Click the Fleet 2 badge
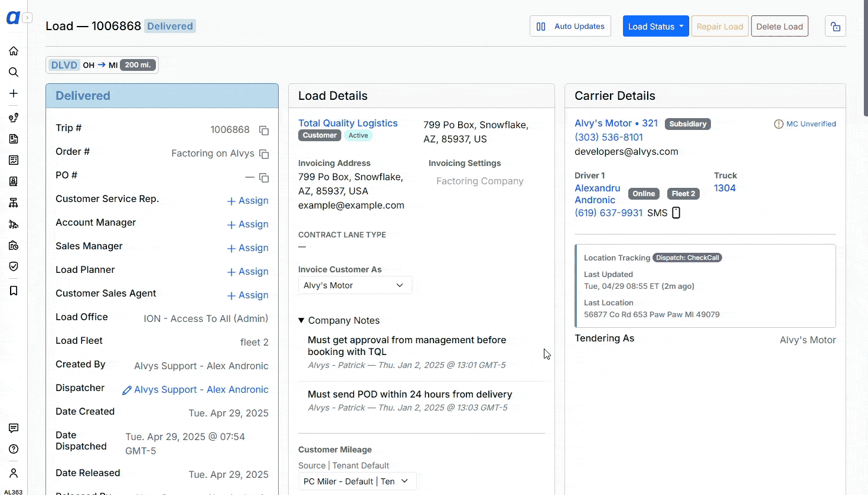The width and height of the screenshot is (868, 495). [683, 194]
